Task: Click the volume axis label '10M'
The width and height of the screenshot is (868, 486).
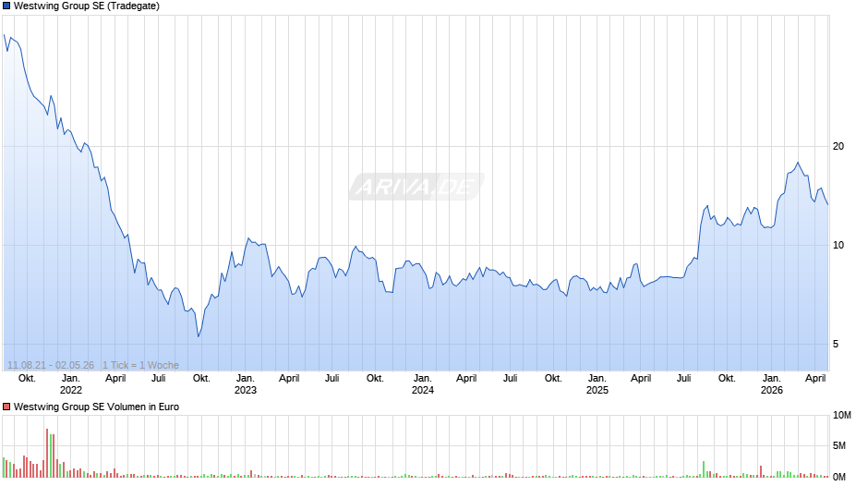Action: tap(842, 416)
